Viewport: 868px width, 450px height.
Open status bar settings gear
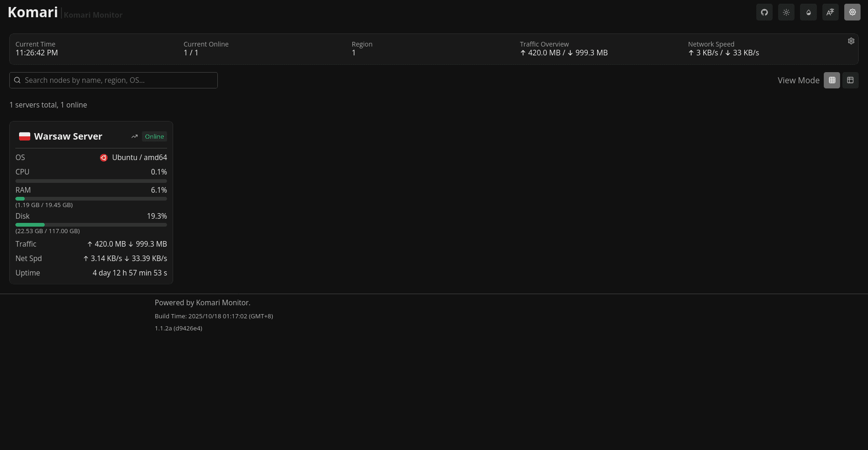click(x=851, y=41)
